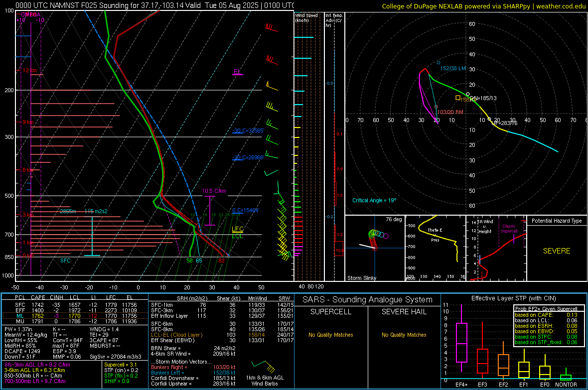This screenshot has height=390, width=588.
Task: Select the EFF parcel row
Action: (74, 310)
